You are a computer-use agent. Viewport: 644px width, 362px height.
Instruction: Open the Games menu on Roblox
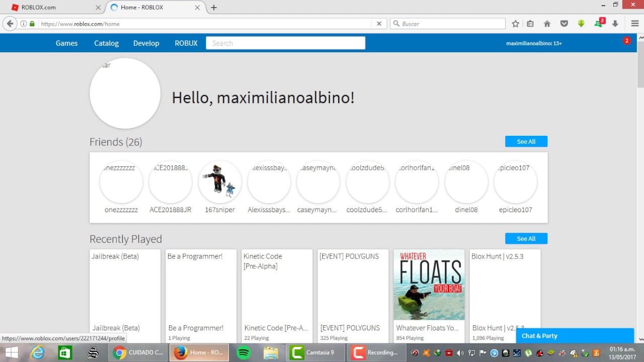pyautogui.click(x=66, y=43)
